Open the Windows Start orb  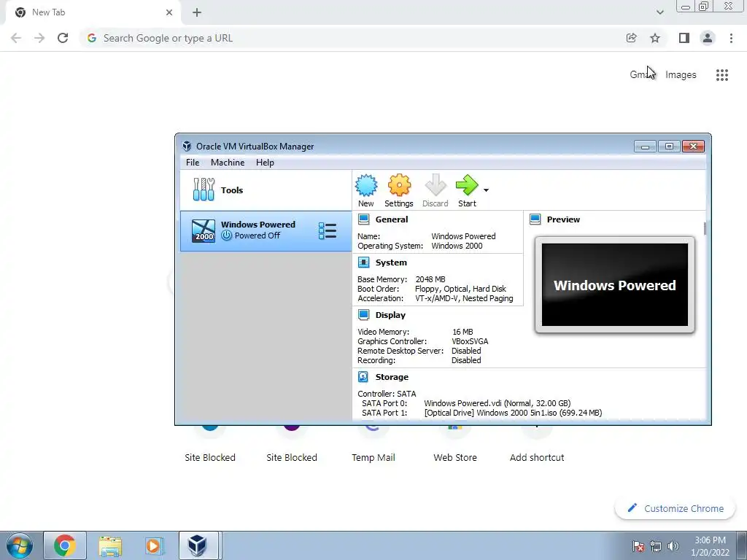[x=20, y=545]
